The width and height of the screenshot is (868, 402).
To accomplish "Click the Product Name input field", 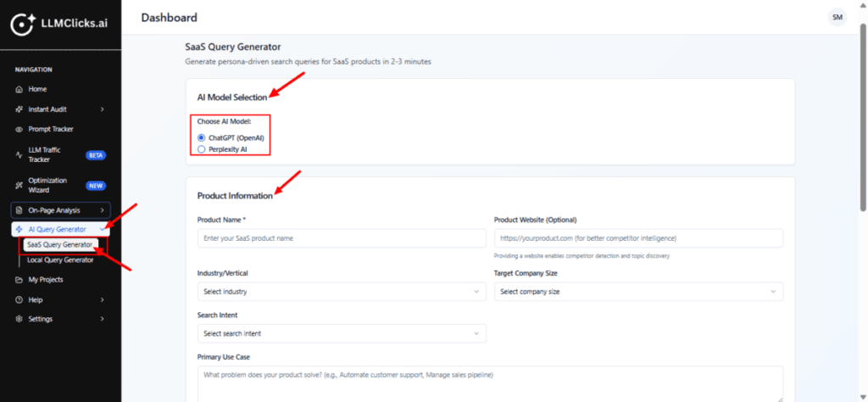I will (342, 238).
